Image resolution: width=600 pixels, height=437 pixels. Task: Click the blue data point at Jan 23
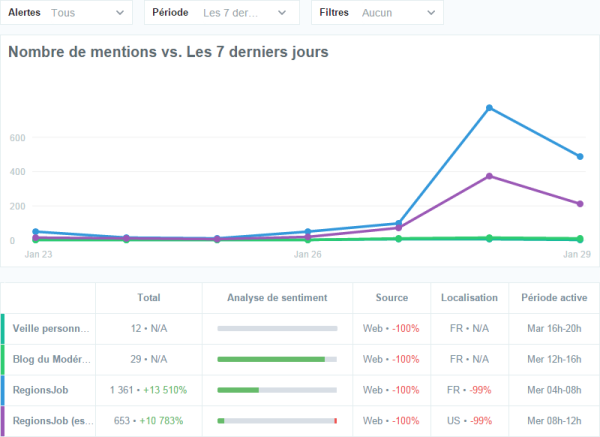click(36, 232)
